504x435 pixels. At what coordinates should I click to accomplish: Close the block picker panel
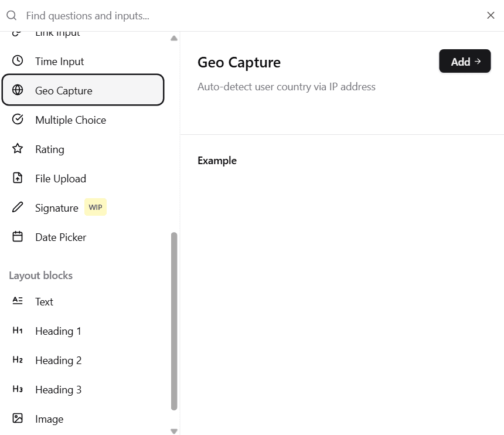(x=491, y=15)
